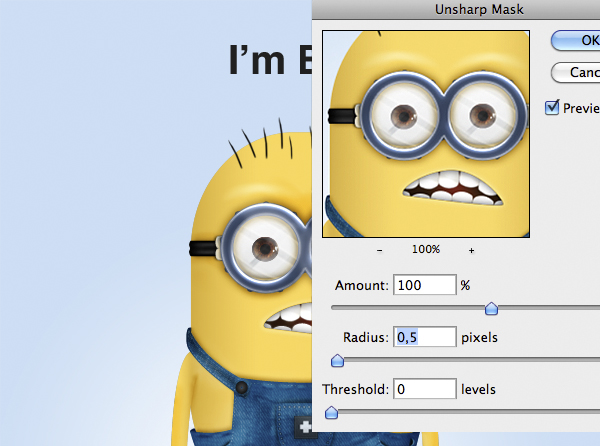Click the zoom in plus icon
This screenshot has width=600, height=446.
(471, 250)
